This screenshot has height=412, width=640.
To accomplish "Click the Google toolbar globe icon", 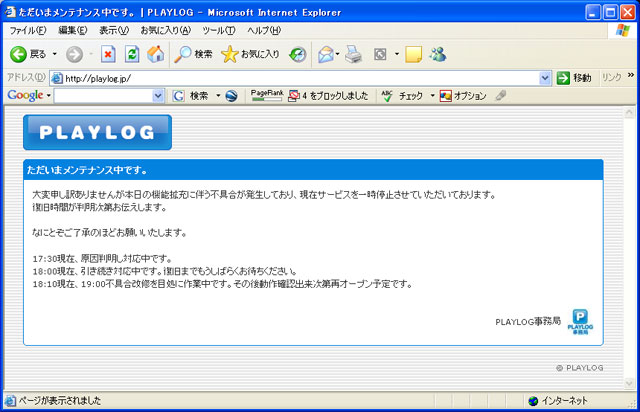I will point(231,96).
